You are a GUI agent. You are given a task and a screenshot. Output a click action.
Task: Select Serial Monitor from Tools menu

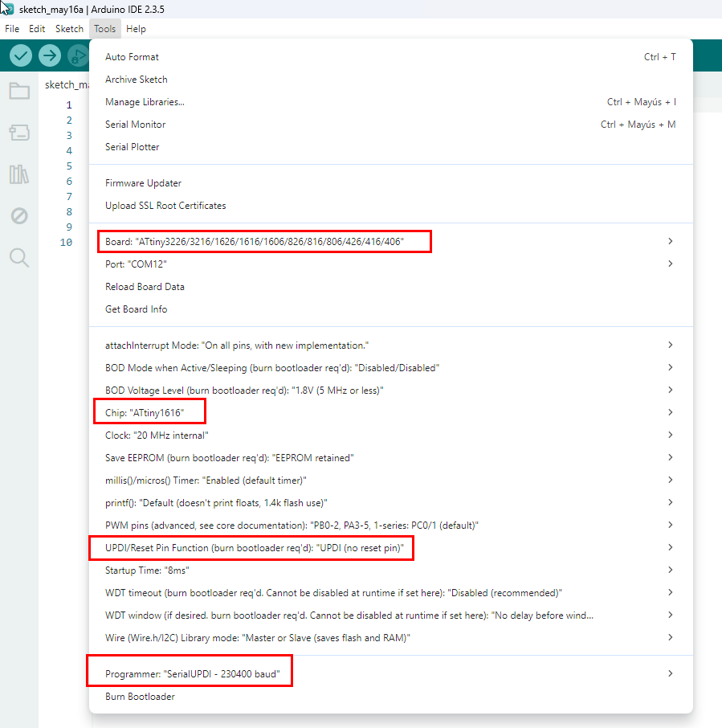[135, 125]
